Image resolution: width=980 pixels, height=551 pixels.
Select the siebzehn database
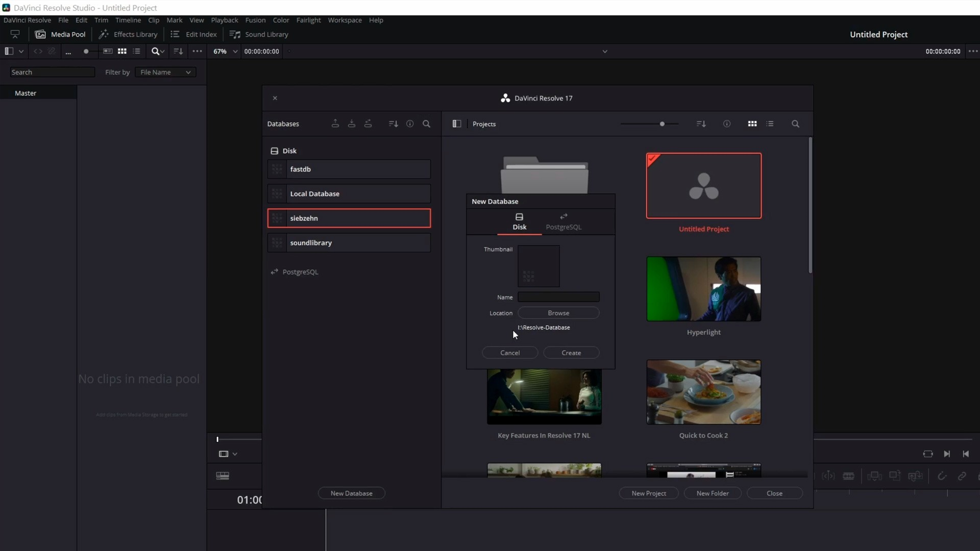(x=349, y=218)
